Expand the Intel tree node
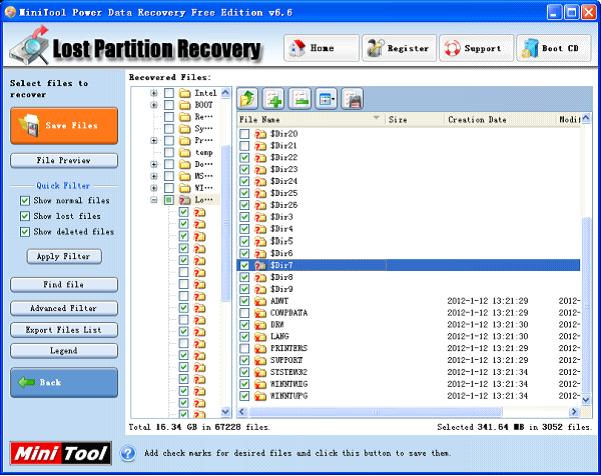Viewport: 601px width, 476px height. click(x=154, y=93)
